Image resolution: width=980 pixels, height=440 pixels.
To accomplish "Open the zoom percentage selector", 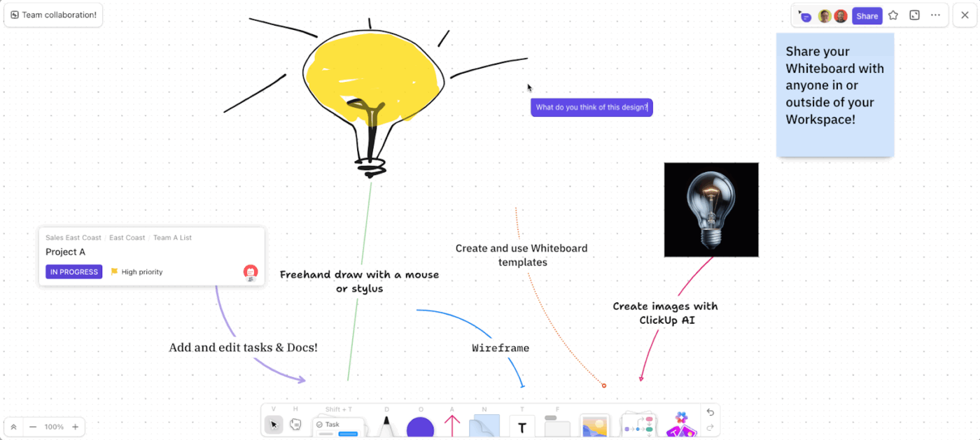I will (x=54, y=426).
